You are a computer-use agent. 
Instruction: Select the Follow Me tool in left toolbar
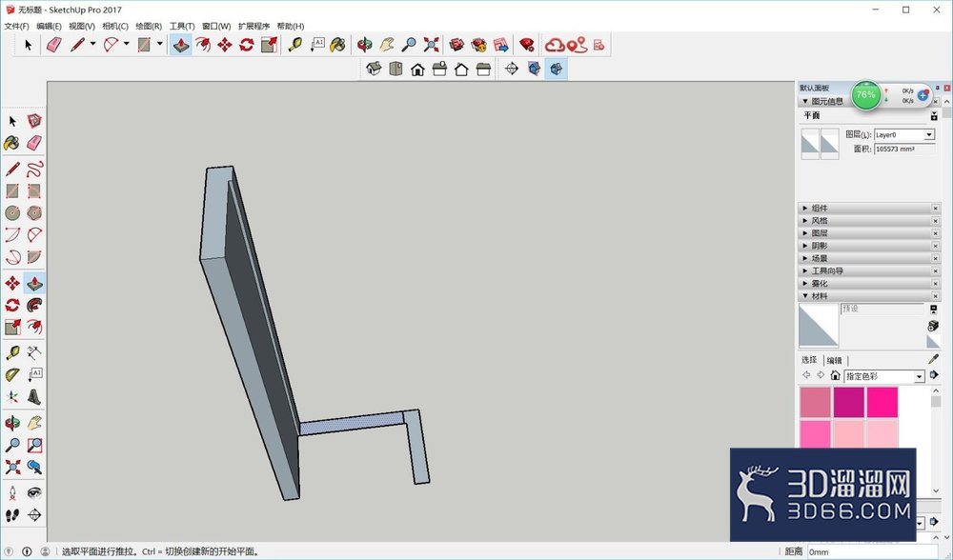pyautogui.click(x=34, y=305)
